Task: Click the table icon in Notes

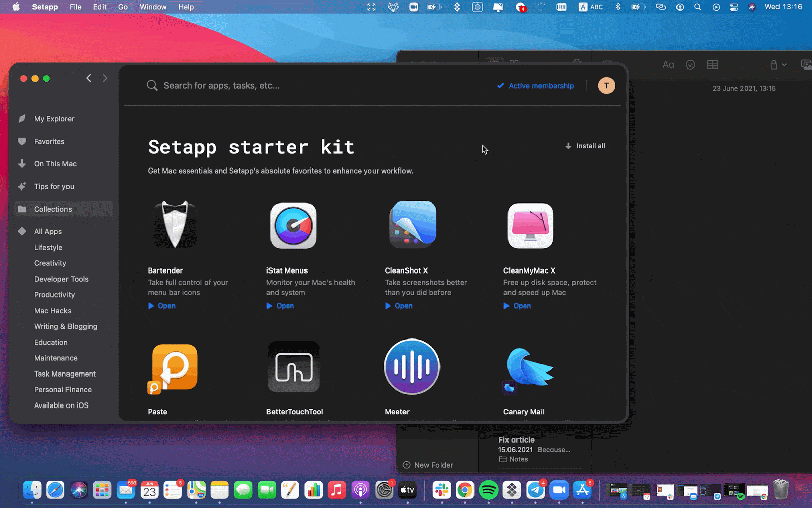Action: click(713, 64)
